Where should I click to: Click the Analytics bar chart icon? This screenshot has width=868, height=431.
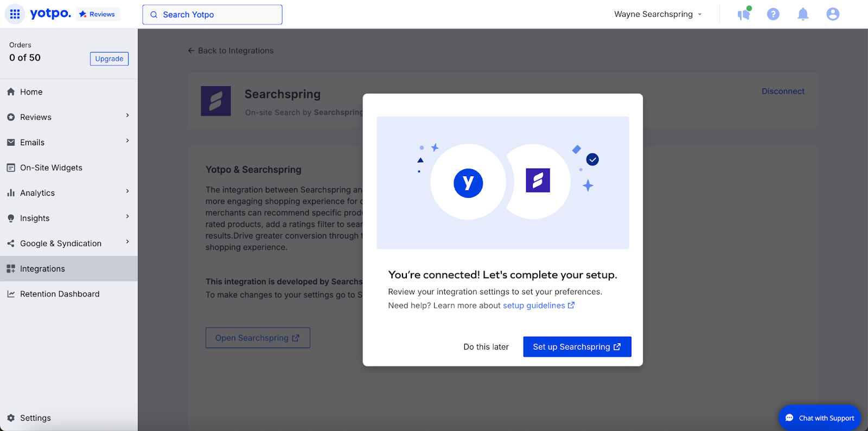pyautogui.click(x=11, y=193)
